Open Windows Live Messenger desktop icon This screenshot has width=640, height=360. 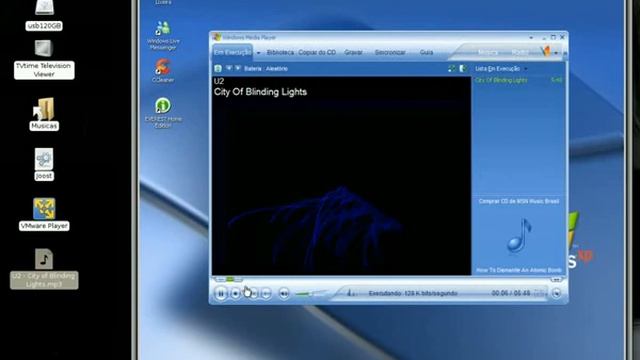pyautogui.click(x=163, y=35)
